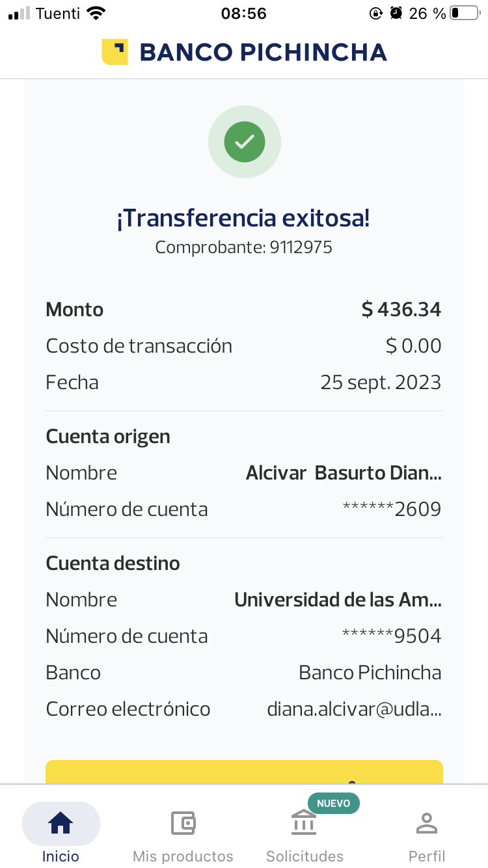This screenshot has height=868, width=488.
Task: Tap the rotation lock status icon
Action: pos(375,13)
